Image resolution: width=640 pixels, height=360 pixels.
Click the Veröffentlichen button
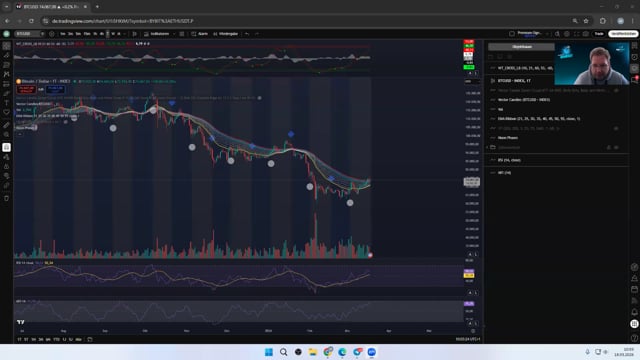(623, 34)
